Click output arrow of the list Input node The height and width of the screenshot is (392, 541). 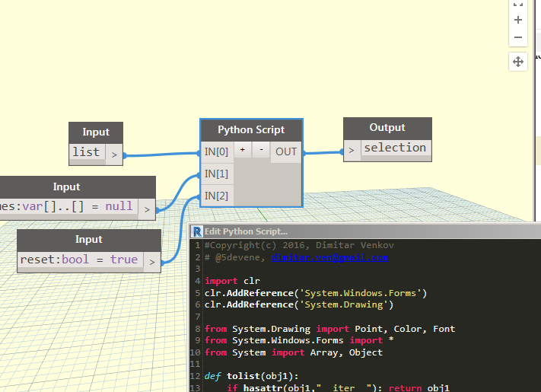pyautogui.click(x=114, y=154)
